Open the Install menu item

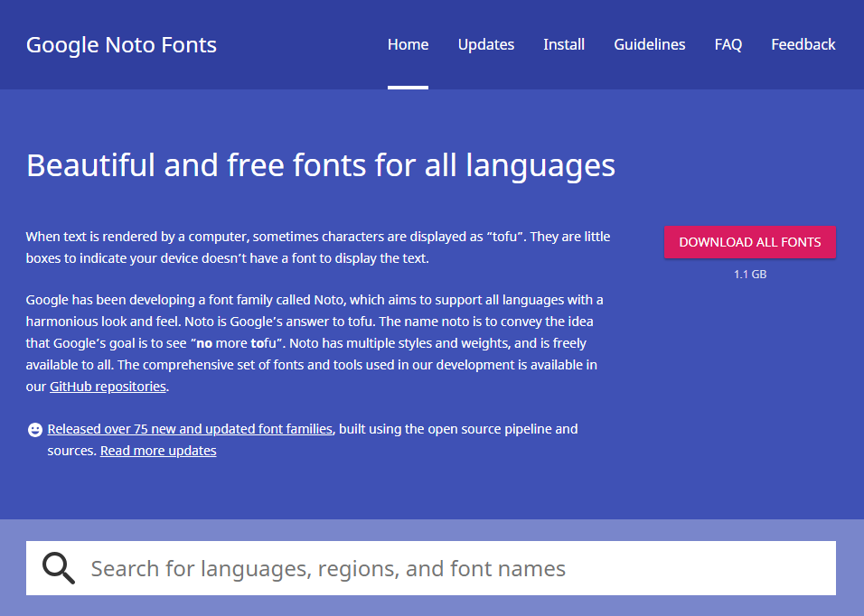pos(564,44)
